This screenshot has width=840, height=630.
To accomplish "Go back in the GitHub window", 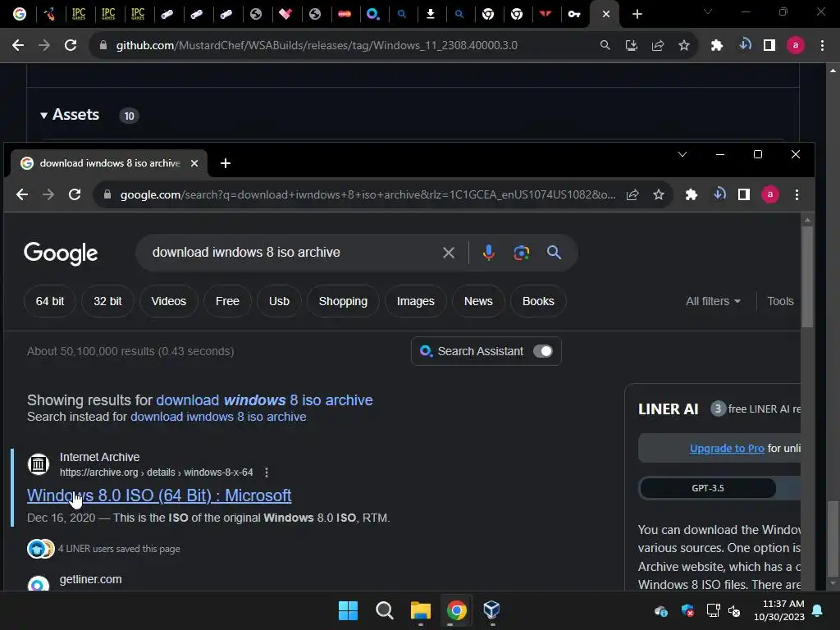I will [18, 46].
